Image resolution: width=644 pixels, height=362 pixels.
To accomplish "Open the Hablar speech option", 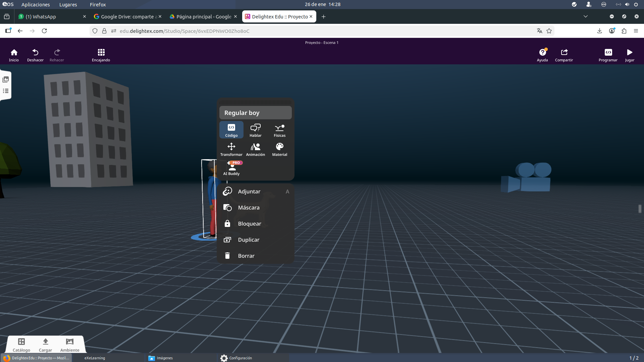I will point(255,130).
